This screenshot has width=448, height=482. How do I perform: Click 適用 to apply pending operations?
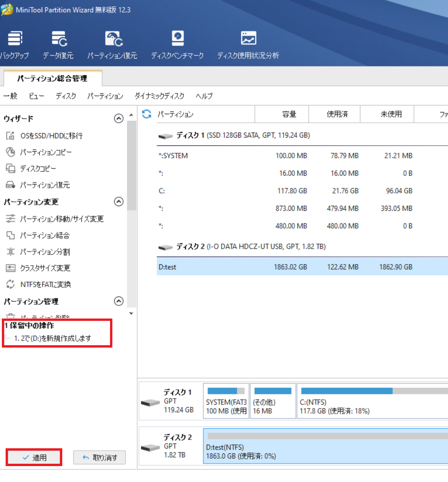click(34, 457)
